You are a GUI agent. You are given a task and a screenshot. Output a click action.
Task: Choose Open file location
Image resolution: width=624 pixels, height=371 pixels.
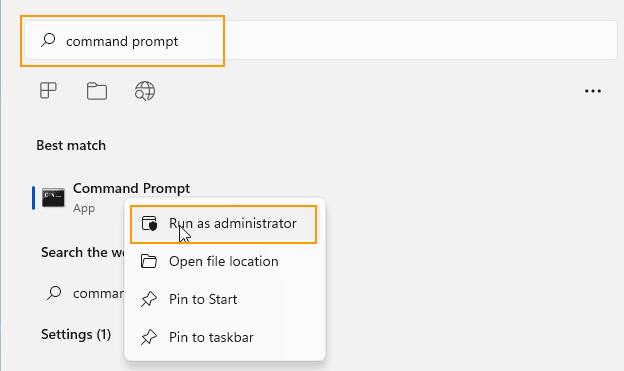click(223, 262)
